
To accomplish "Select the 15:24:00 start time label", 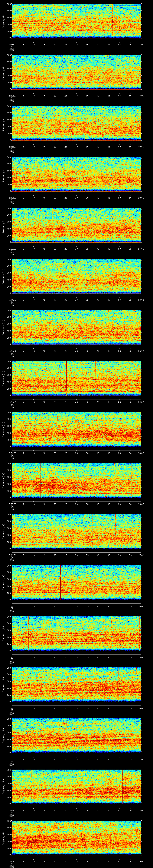I will pyautogui.click(x=12, y=453).
